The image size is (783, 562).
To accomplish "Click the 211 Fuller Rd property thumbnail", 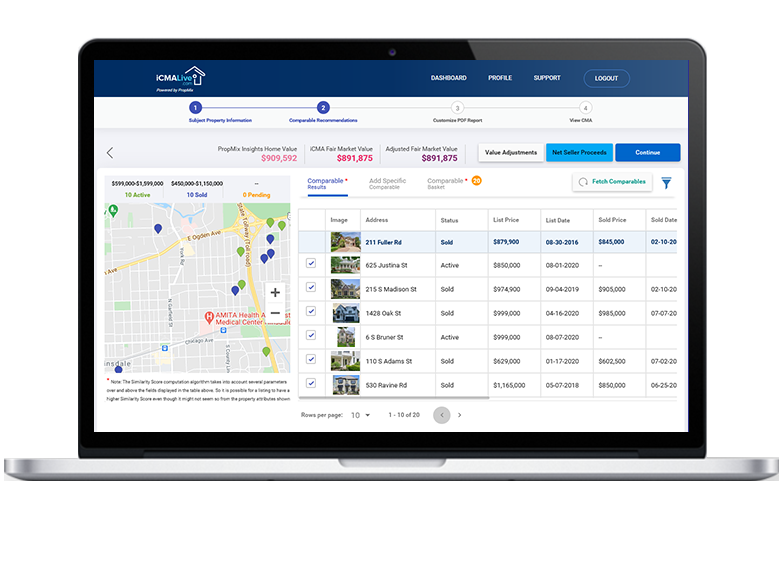I will 344,241.
